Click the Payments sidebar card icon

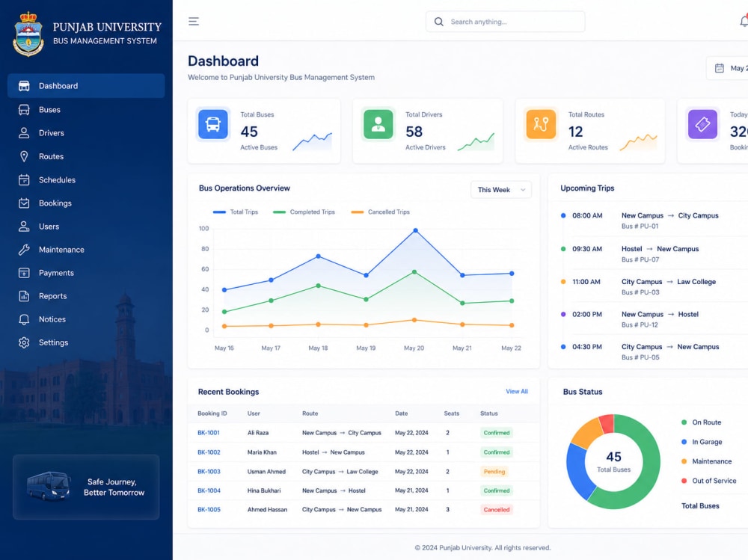[x=24, y=273]
